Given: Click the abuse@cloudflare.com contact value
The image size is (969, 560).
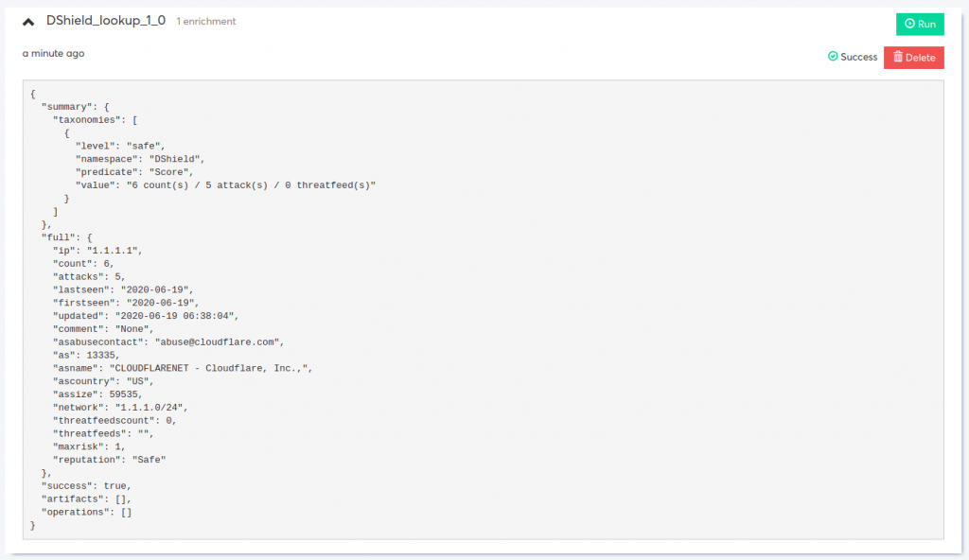Looking at the screenshot, I should 219,341.
